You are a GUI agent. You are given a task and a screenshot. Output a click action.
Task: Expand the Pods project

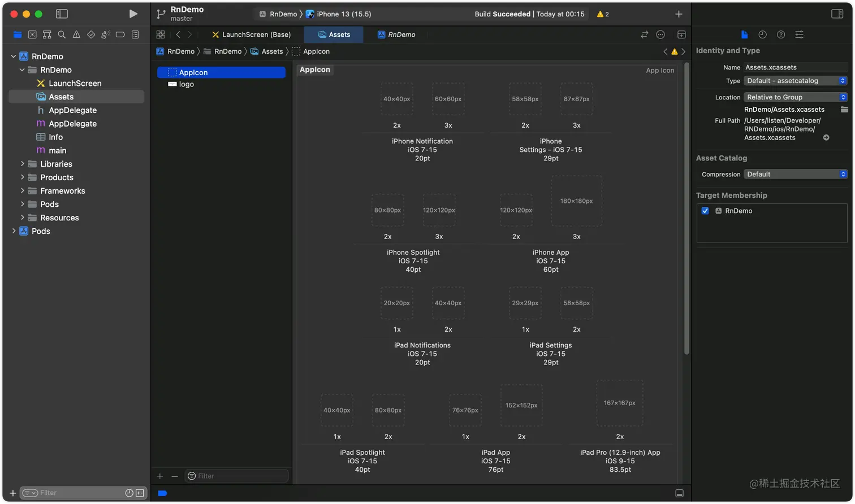(14, 231)
